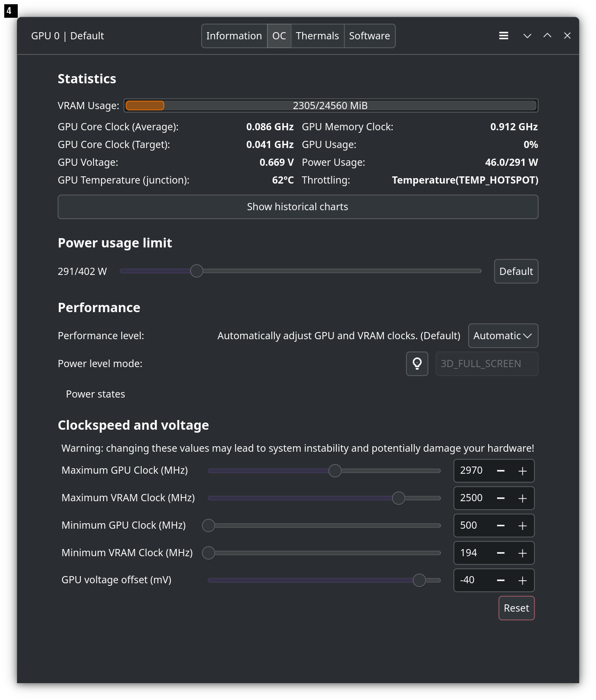Reset clockspeed and voltage settings
Screen dimensions: 596x700
point(516,608)
